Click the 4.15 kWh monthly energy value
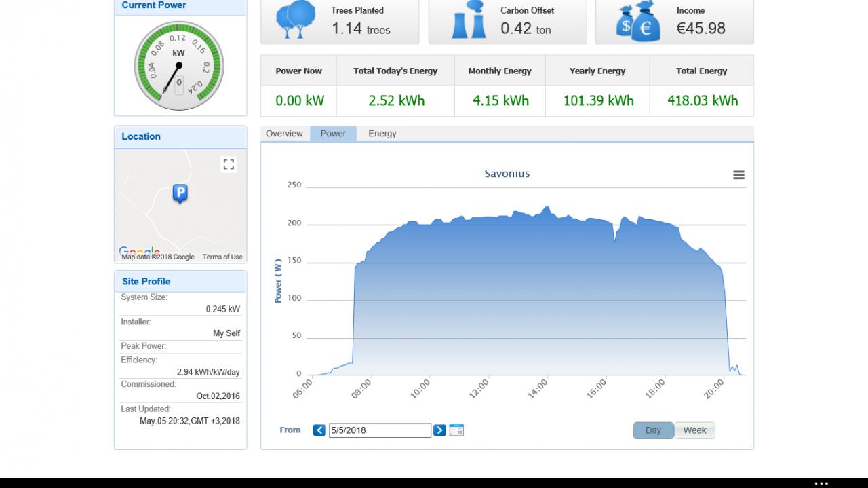868x488 pixels. [501, 100]
